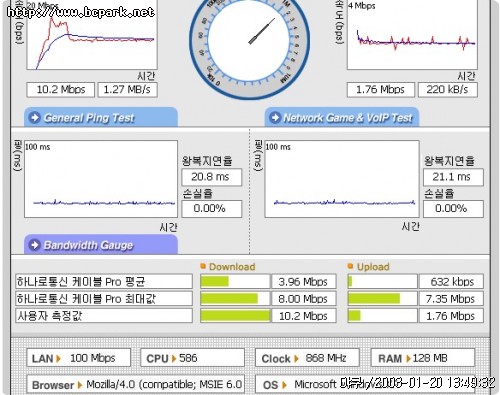Click the Browser orange arrow marker

[80, 385]
